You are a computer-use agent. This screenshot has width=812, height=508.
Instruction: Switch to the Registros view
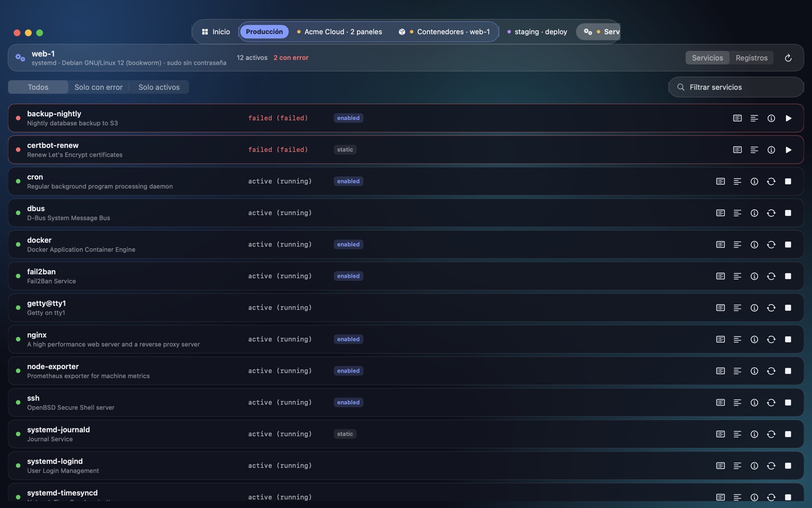point(752,58)
